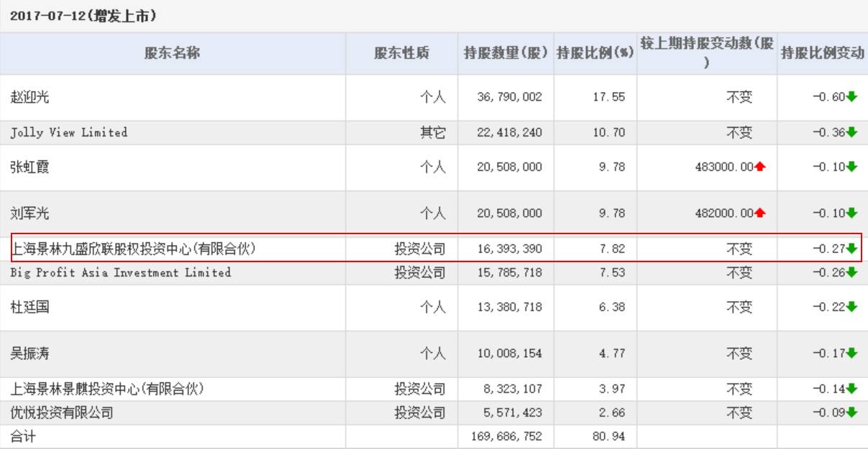Click the 股东名称 column header
868x449 pixels.
(x=172, y=53)
